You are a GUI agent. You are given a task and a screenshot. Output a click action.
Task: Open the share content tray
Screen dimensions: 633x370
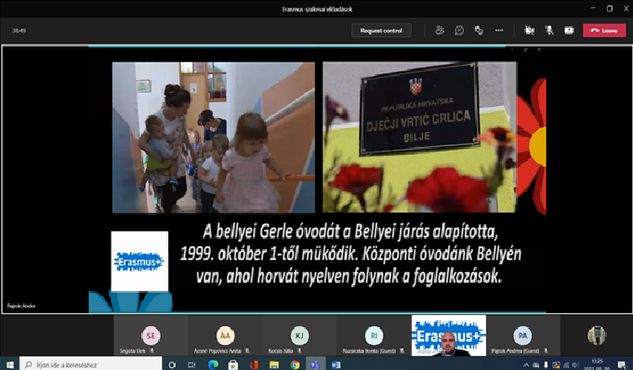coord(569,30)
